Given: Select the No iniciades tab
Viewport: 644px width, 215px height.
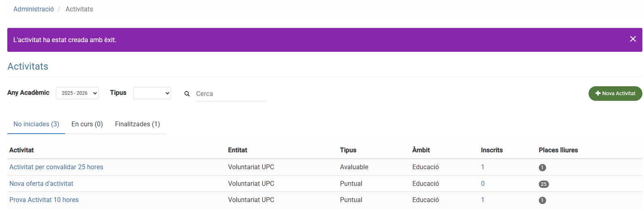Looking at the screenshot, I should [36, 124].
